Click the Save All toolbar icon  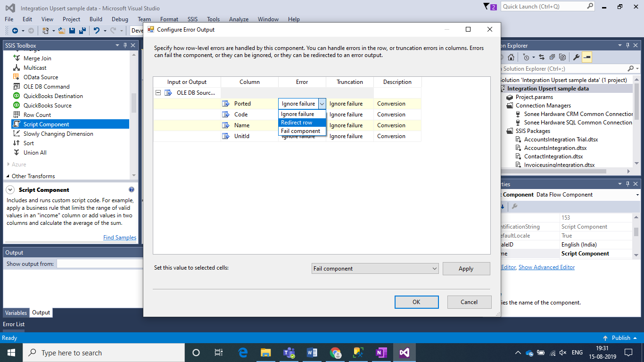pyautogui.click(x=82, y=31)
